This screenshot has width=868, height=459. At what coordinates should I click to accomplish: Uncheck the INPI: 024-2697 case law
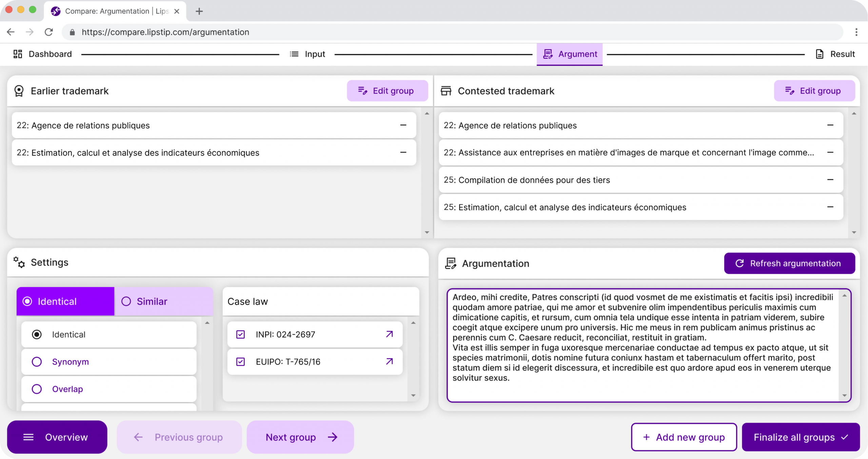click(240, 335)
